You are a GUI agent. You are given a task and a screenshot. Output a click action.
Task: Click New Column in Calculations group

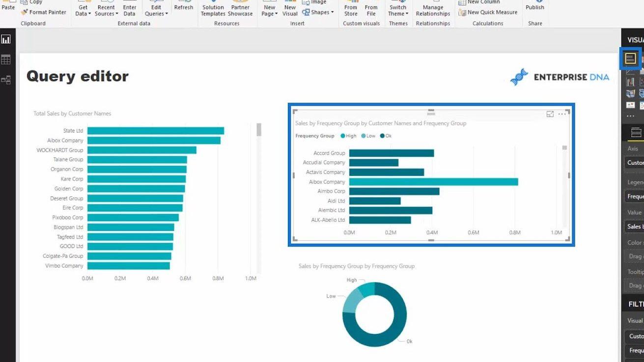click(479, 2)
